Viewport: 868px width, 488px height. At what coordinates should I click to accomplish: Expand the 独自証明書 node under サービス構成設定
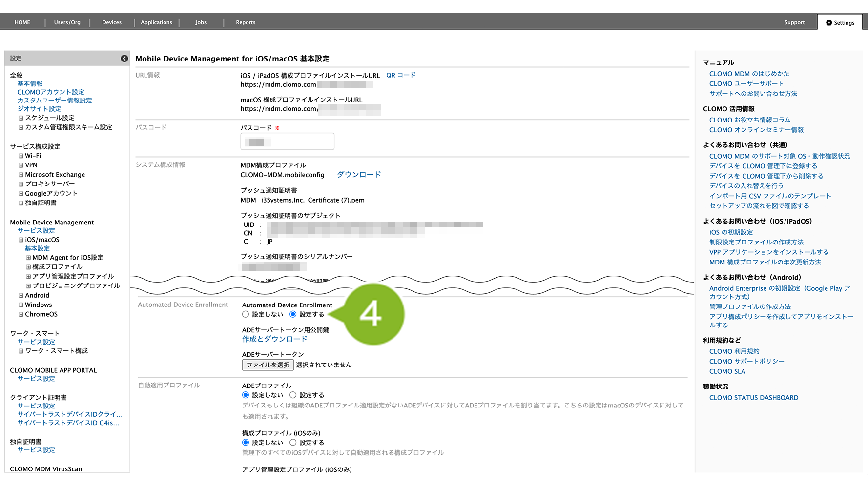21,203
